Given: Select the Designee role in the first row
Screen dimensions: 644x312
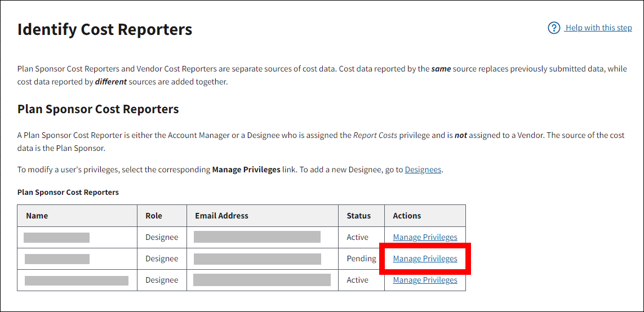Looking at the screenshot, I should [x=162, y=238].
